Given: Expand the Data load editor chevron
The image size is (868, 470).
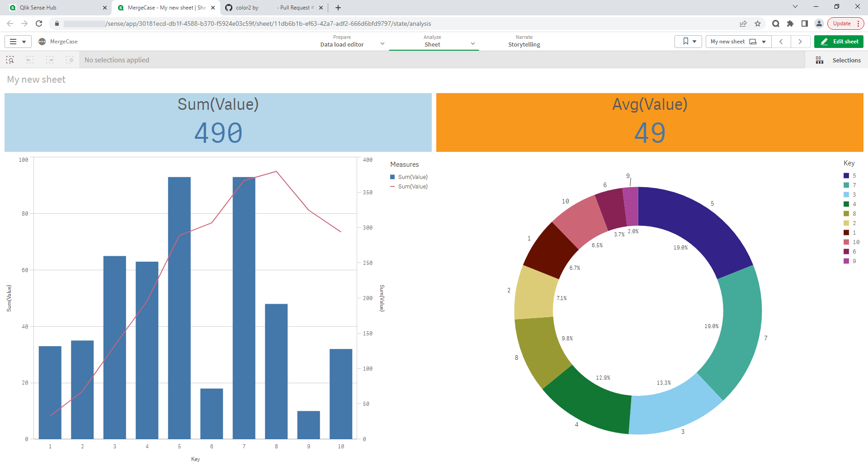Looking at the screenshot, I should tap(382, 44).
